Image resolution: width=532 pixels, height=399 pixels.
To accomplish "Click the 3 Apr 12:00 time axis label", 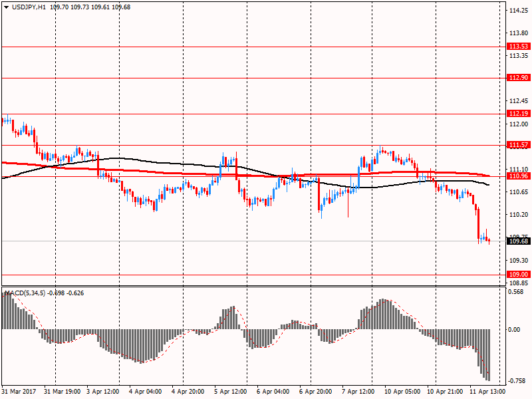I will pos(103,391).
